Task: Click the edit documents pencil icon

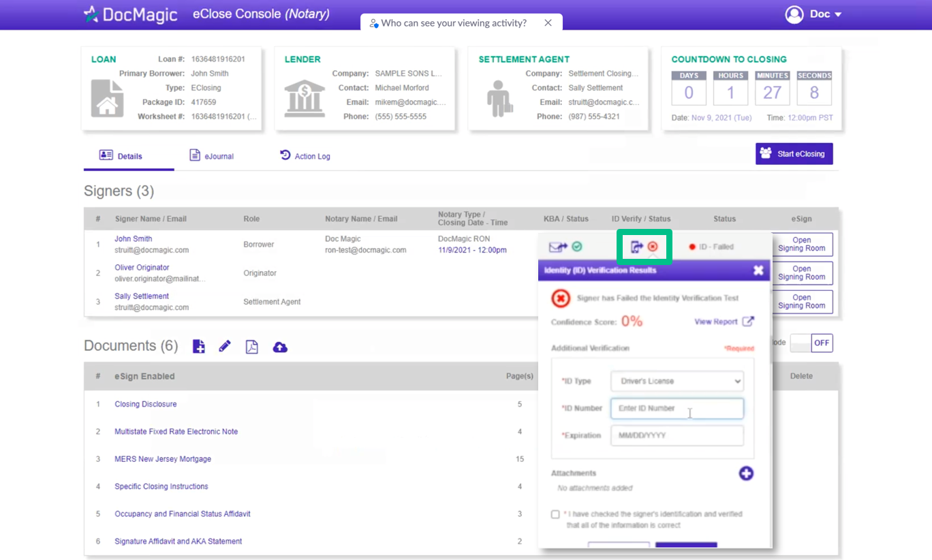Action: click(x=225, y=347)
